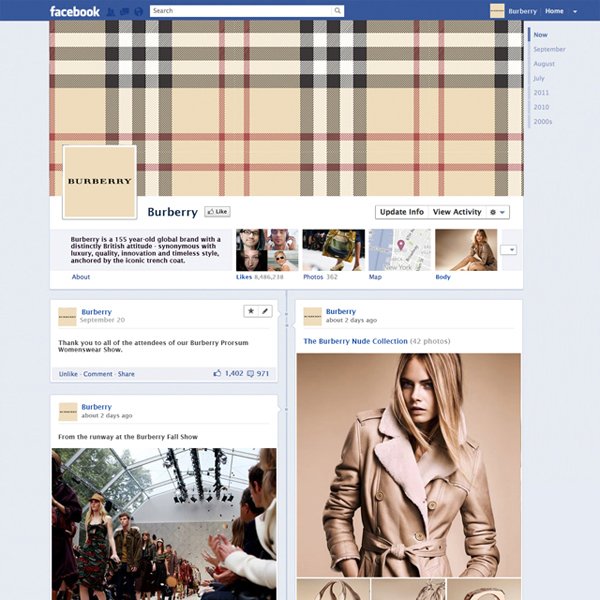Screen dimensions: 600x600
Task: Click the page description text
Action: pos(145,250)
